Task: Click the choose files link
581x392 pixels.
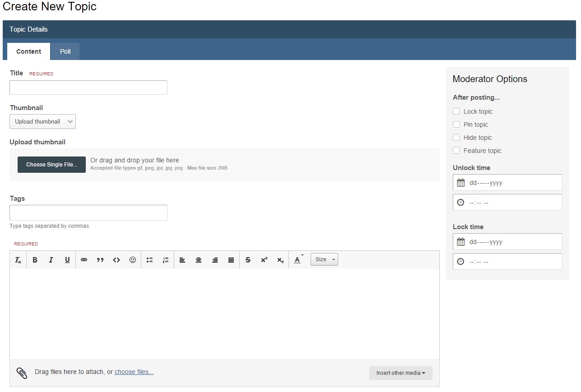Action: tap(134, 372)
